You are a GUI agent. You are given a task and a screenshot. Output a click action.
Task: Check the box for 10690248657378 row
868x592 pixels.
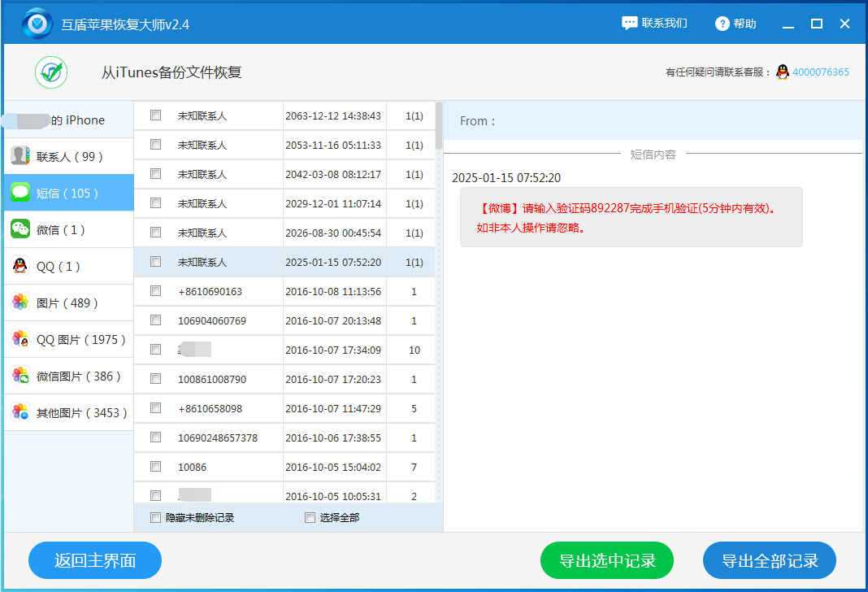155,437
